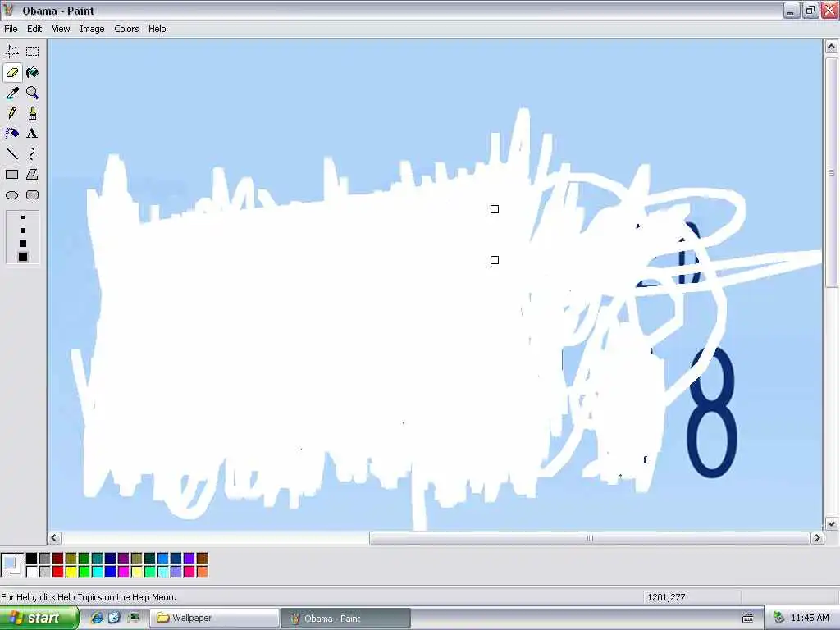Select the Text tool

(33, 134)
